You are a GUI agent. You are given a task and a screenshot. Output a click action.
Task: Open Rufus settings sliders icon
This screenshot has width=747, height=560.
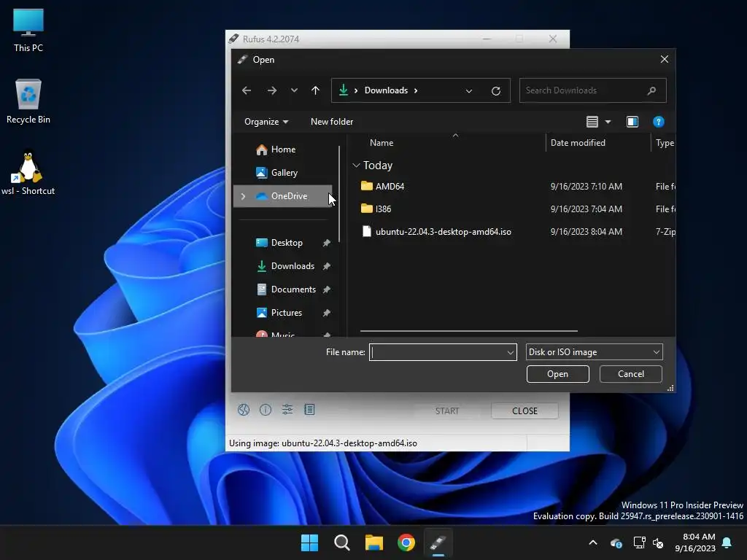287,410
